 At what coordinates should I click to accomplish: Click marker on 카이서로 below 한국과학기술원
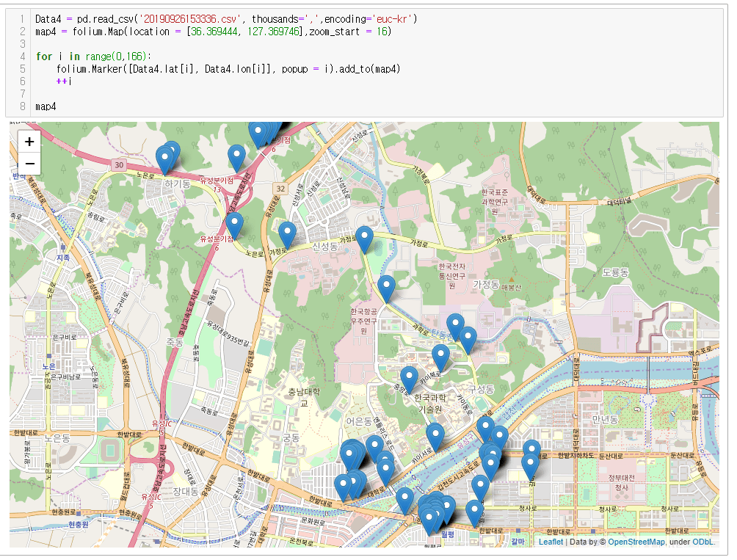435,434
